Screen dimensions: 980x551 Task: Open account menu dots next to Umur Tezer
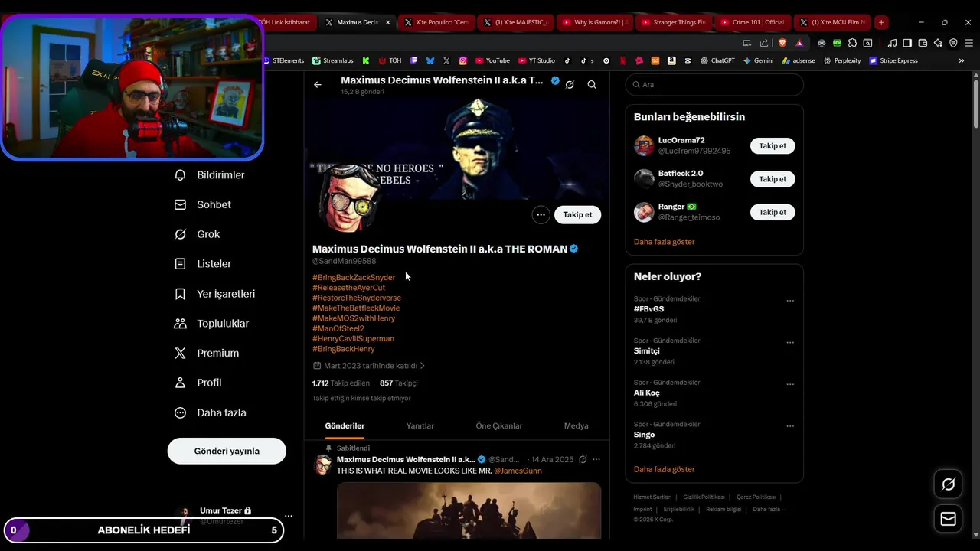(288, 516)
